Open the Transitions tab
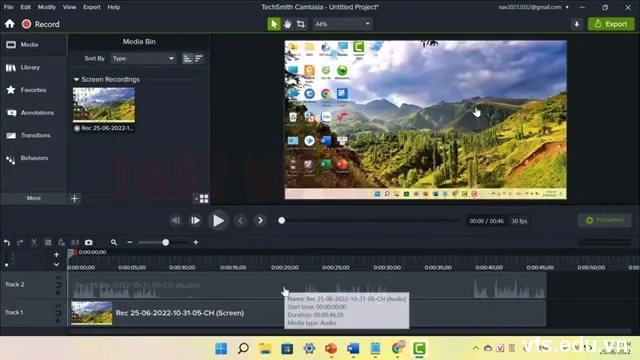 click(x=33, y=135)
